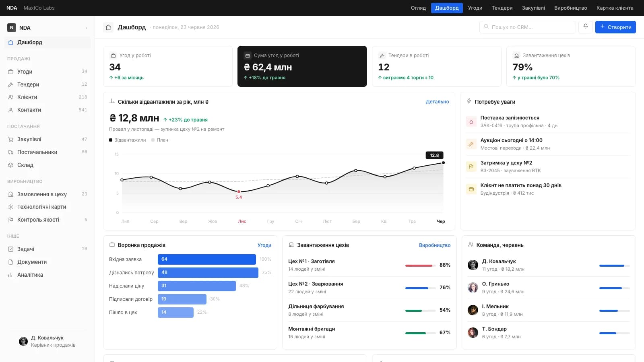This screenshot has height=362, width=644.
Task: Click the Постачальники truck icon in sidebar
Action: tap(11, 152)
